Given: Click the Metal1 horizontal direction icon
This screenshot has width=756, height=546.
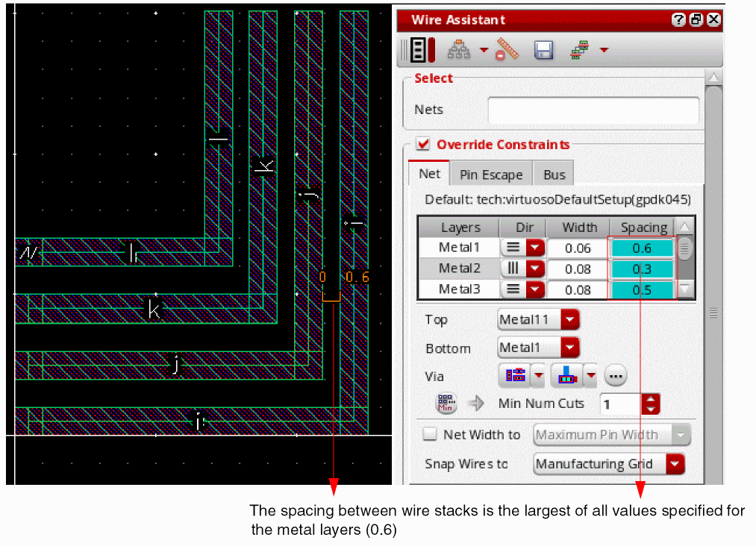Looking at the screenshot, I should (x=513, y=248).
